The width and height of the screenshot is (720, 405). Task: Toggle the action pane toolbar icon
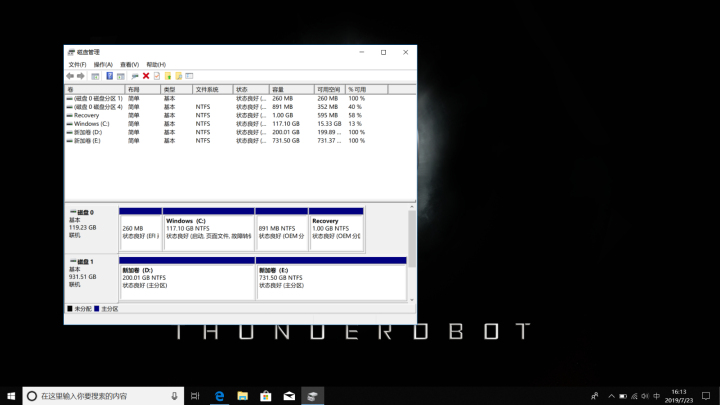pyautogui.click(x=121, y=76)
